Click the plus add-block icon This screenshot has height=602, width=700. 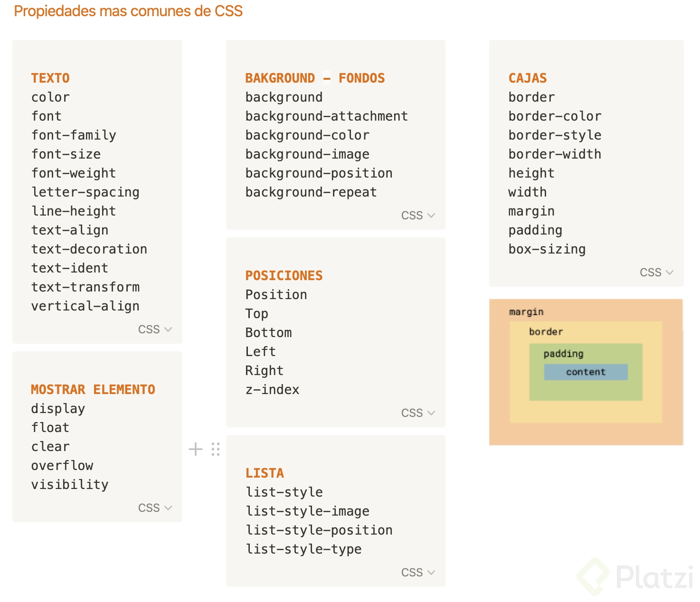196,449
